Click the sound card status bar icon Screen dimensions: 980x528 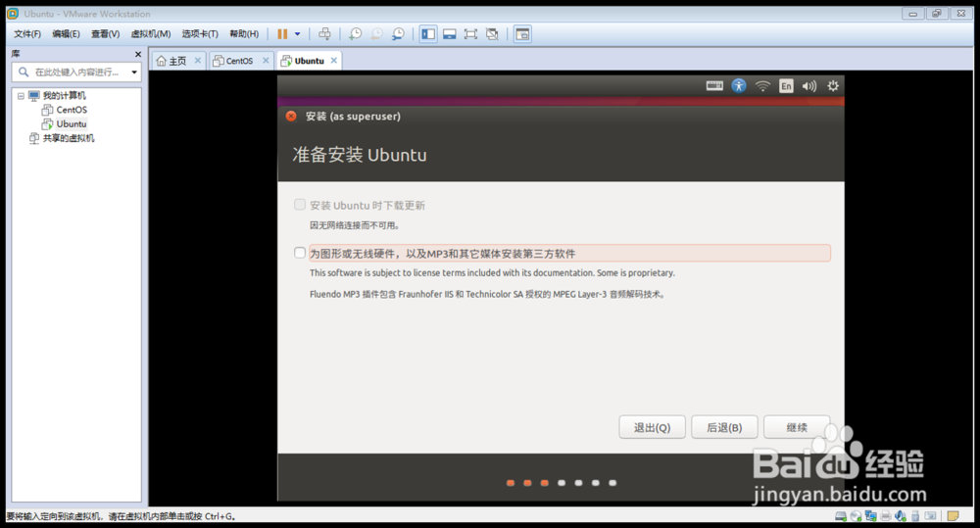pyautogui.click(x=901, y=516)
